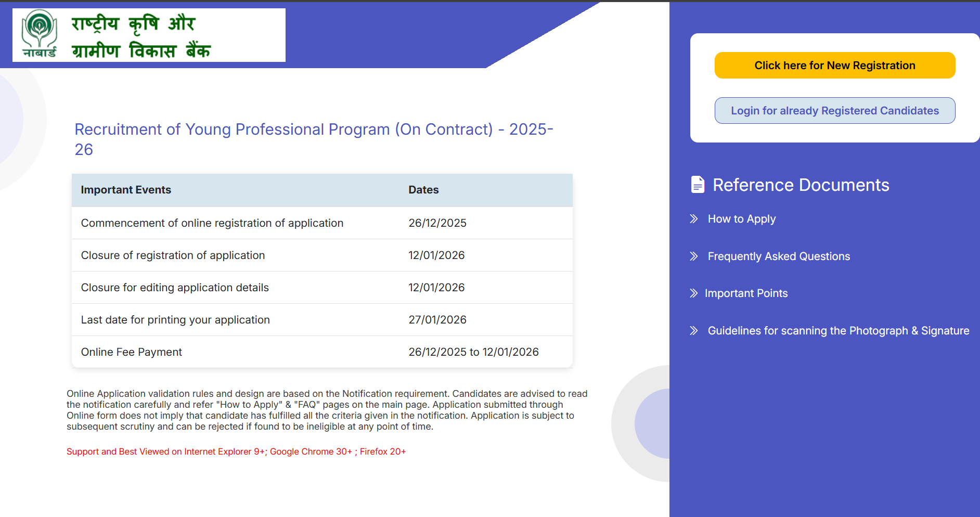Open Login for already Registered Candidates
Image resolution: width=980 pixels, height=517 pixels.
[834, 110]
